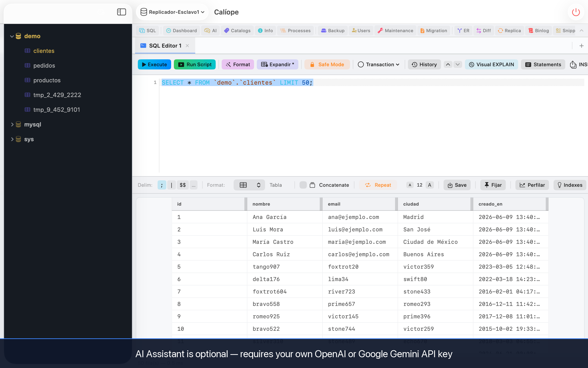Open the Binlog tool

point(538,30)
